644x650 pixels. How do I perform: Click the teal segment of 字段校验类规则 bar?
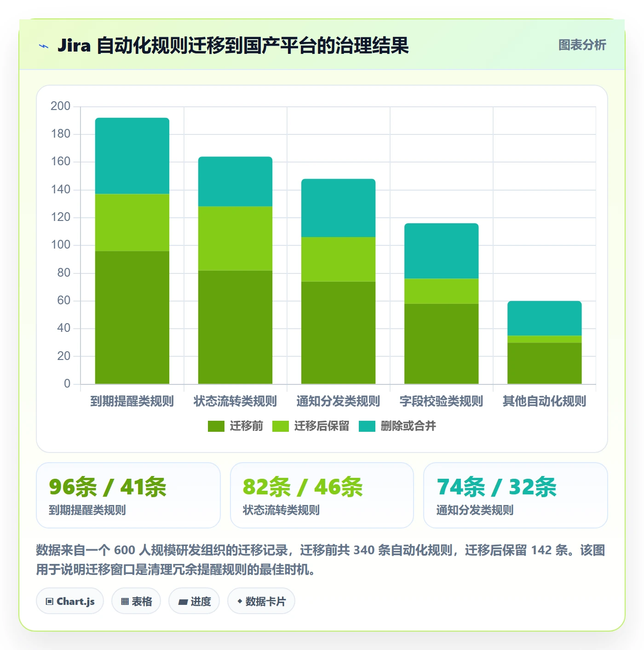(x=441, y=251)
